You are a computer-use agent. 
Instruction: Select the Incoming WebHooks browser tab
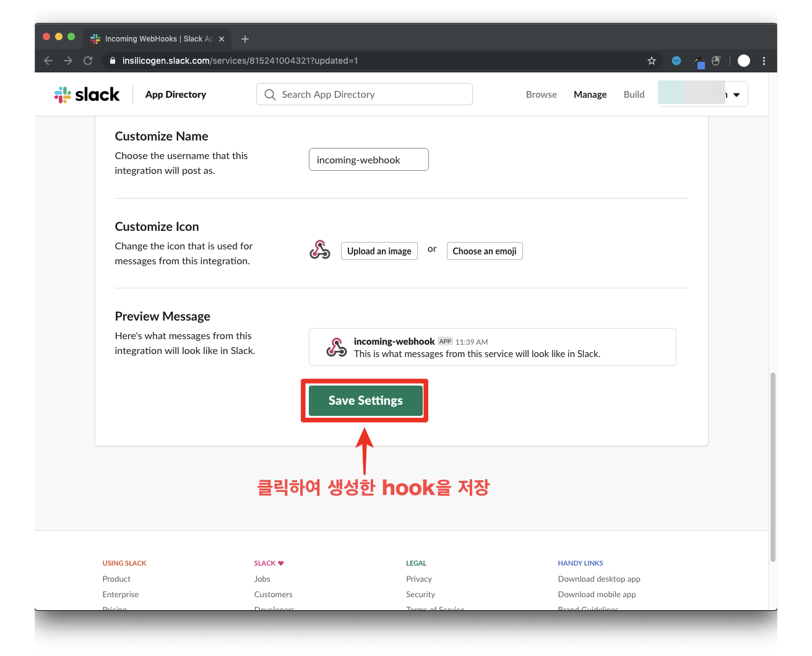[x=158, y=39]
